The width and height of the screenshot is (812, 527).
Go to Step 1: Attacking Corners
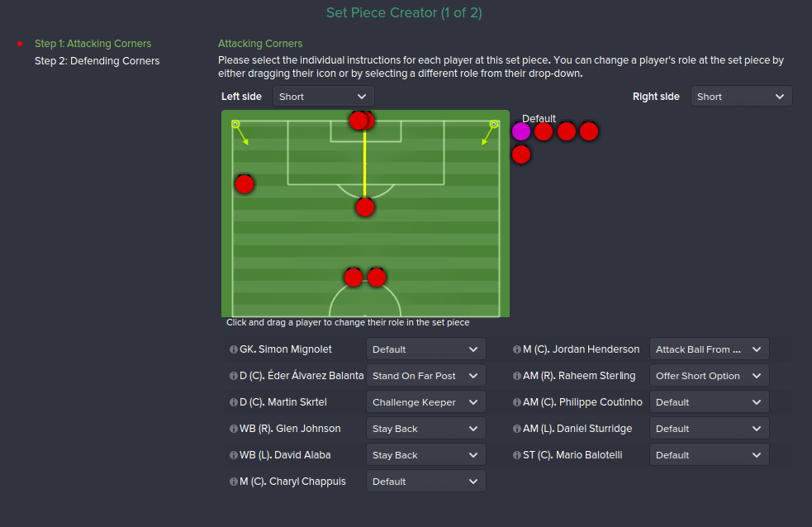pyautogui.click(x=93, y=44)
